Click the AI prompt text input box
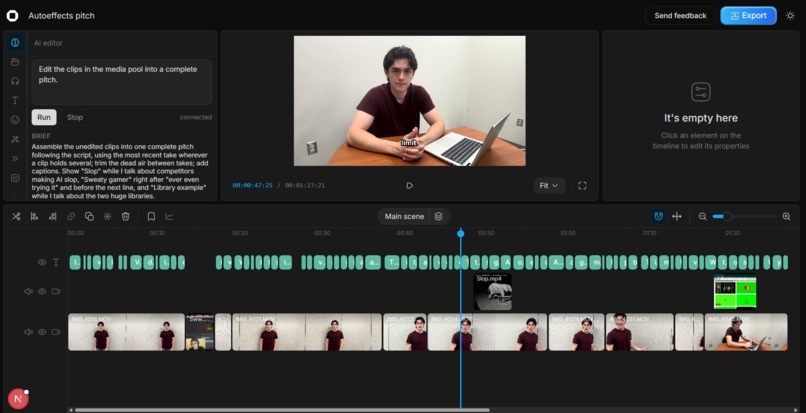806x413 pixels. pyautogui.click(x=122, y=82)
